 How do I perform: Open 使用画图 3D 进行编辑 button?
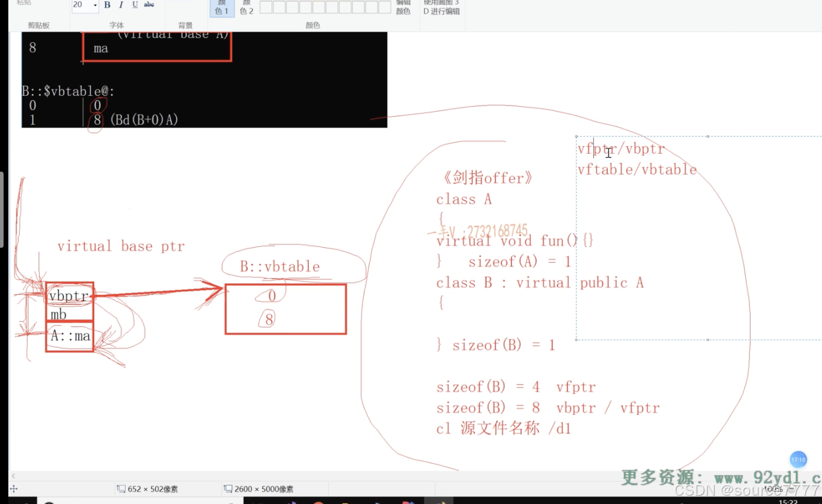(441, 8)
